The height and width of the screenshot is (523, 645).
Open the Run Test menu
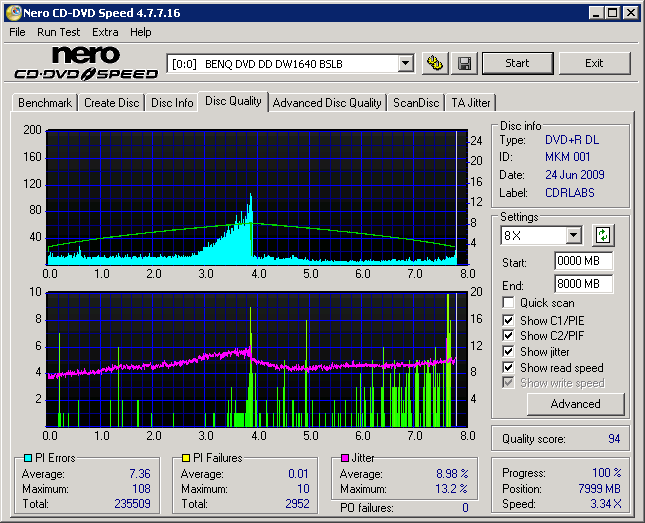click(x=59, y=32)
